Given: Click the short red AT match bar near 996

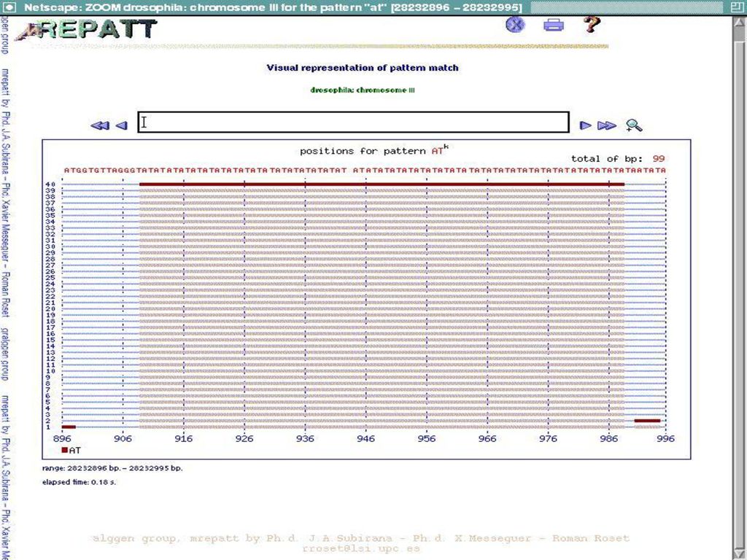Looking at the screenshot, I should tap(648, 421).
